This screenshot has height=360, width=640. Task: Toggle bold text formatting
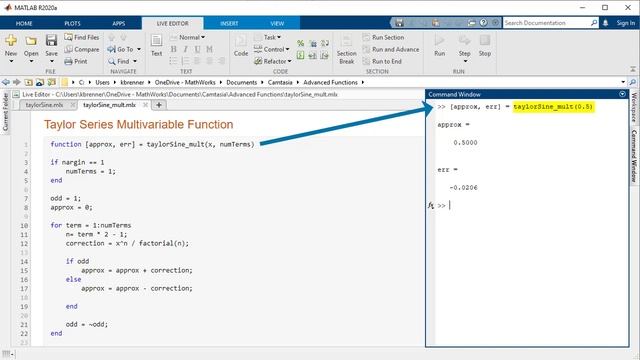[173, 49]
